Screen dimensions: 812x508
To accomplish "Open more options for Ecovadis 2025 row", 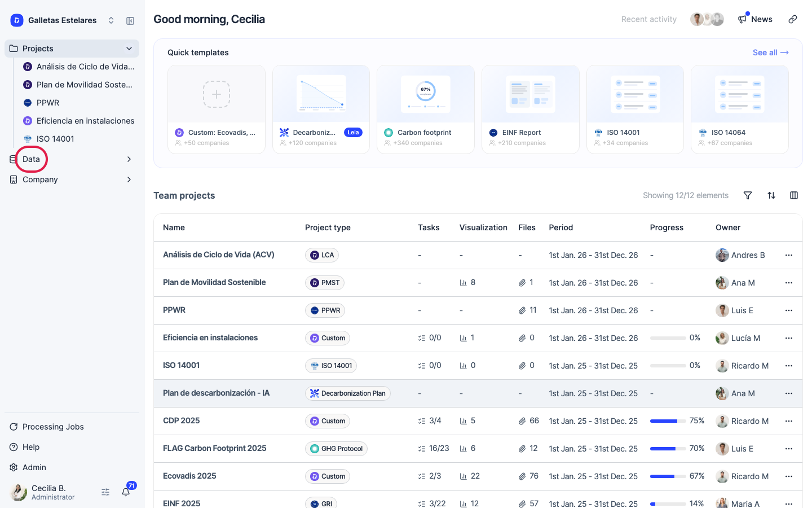I will pyautogui.click(x=789, y=476).
